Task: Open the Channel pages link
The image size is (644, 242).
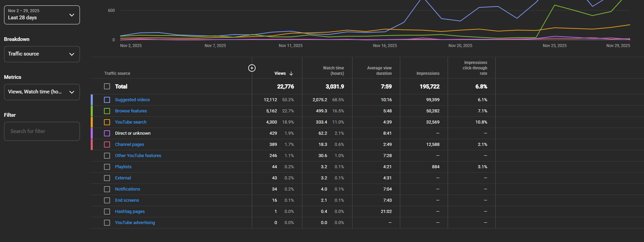Action: [x=129, y=145]
